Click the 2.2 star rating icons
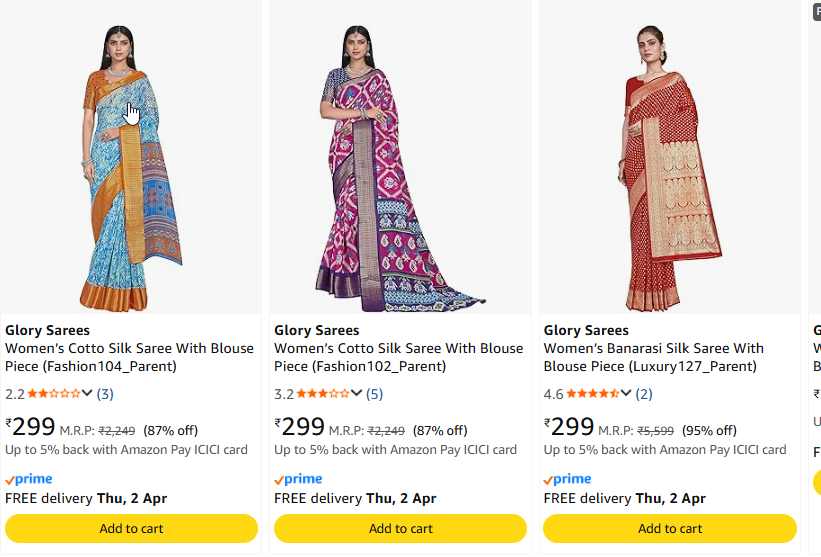The width and height of the screenshot is (821, 557). (x=54, y=394)
